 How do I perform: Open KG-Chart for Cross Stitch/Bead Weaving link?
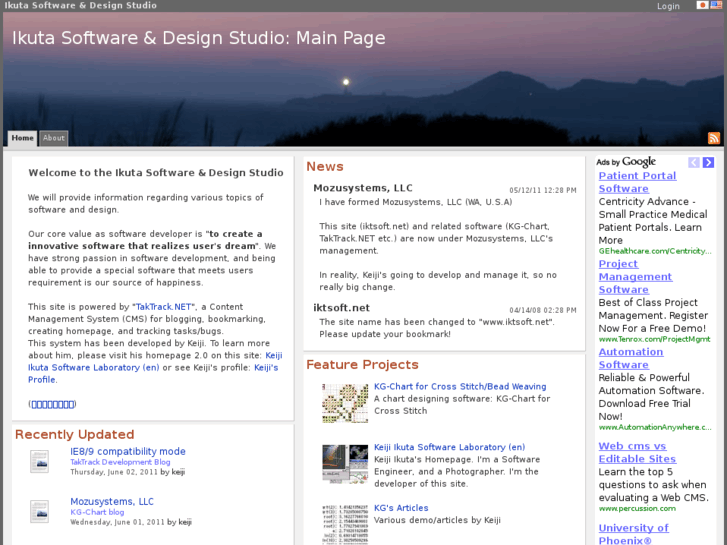click(460, 386)
